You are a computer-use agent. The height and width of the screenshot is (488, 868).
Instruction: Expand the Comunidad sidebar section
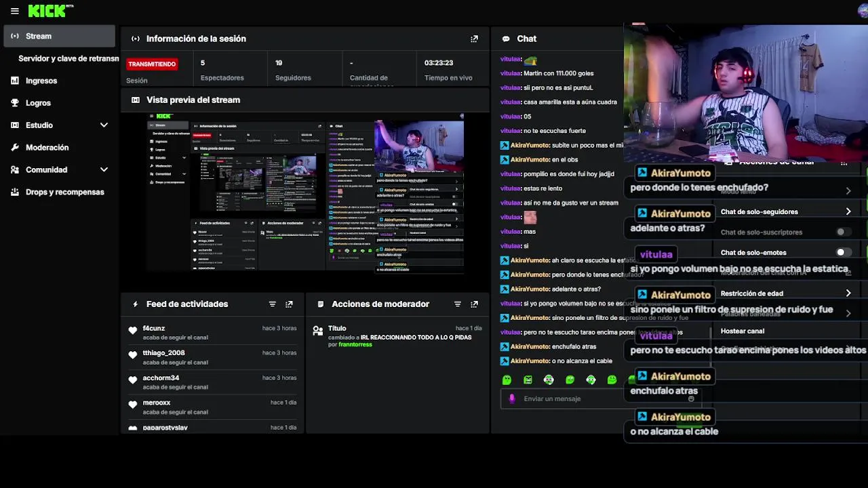pos(104,169)
